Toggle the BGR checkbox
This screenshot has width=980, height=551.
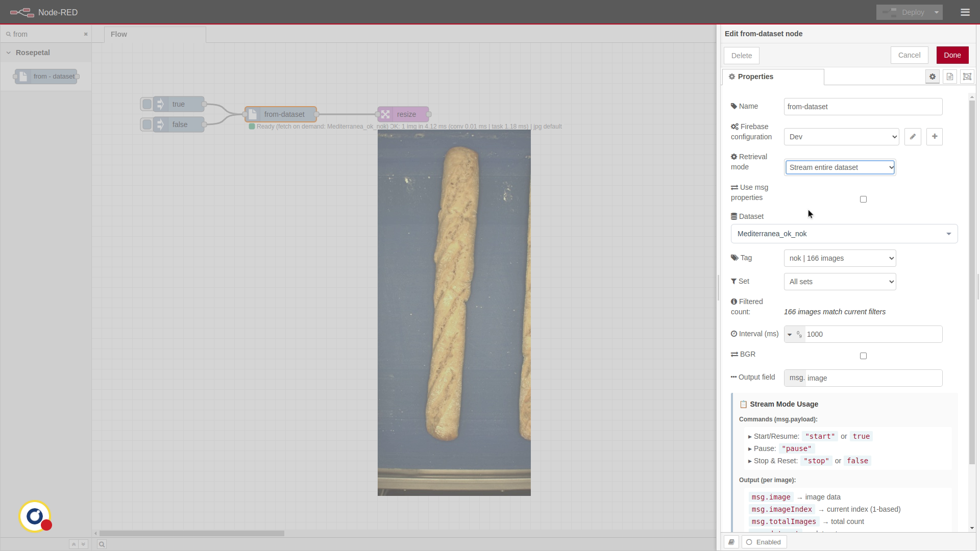(863, 356)
